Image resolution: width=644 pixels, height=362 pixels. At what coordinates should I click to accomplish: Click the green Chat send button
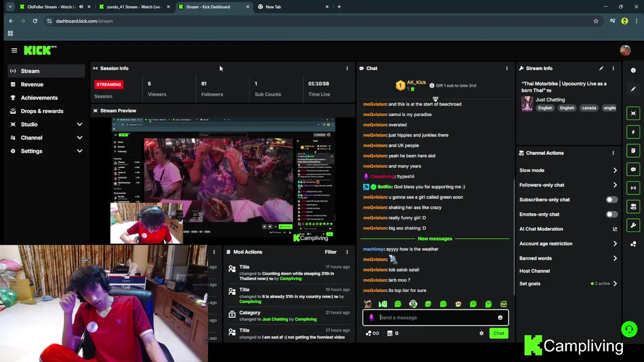click(x=499, y=333)
